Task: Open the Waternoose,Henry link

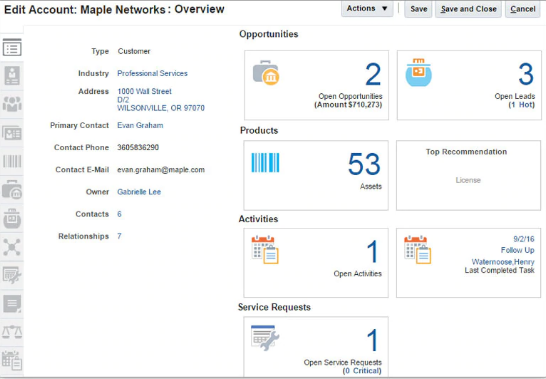Action: tap(503, 262)
